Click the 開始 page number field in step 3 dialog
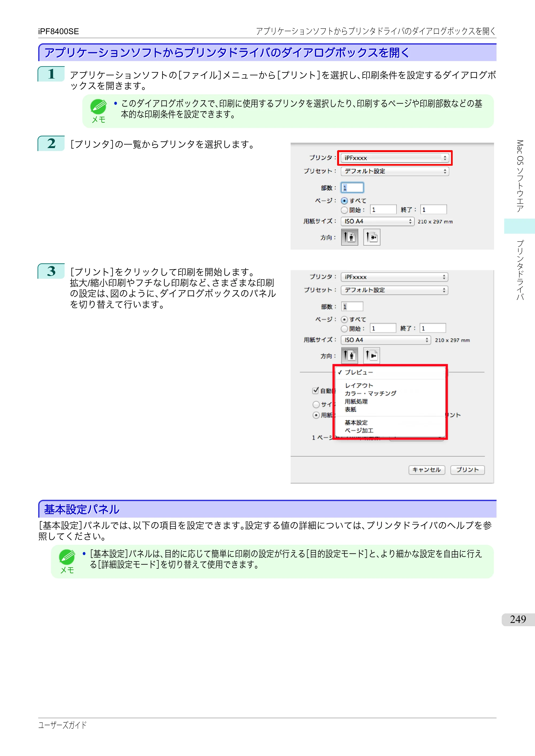This screenshot has width=535, height=756. coord(383,328)
